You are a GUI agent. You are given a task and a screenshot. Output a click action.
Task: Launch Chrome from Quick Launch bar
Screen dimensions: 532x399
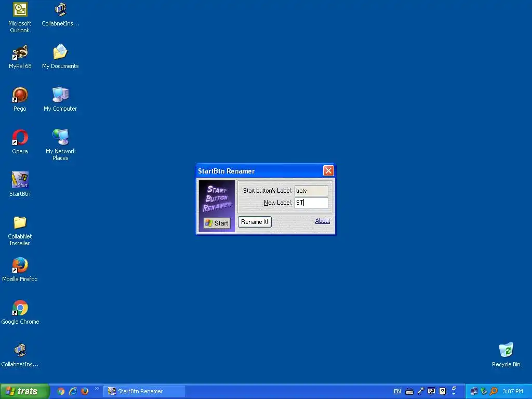61,391
